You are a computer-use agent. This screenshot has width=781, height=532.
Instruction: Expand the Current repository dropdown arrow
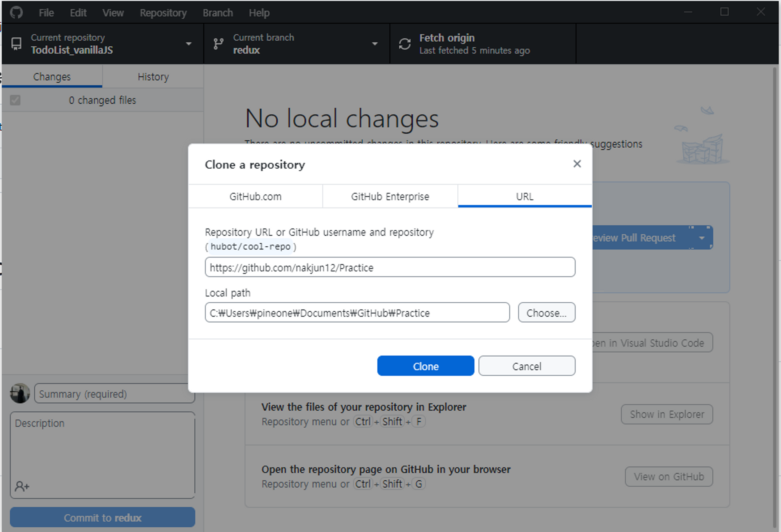pyautogui.click(x=189, y=44)
